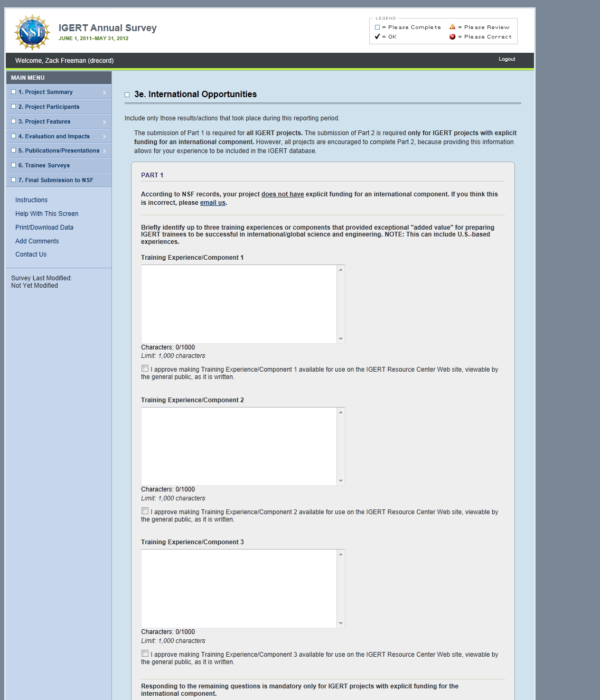Click status box icon beside Final Submission
The height and width of the screenshot is (700, 600).
point(14,180)
